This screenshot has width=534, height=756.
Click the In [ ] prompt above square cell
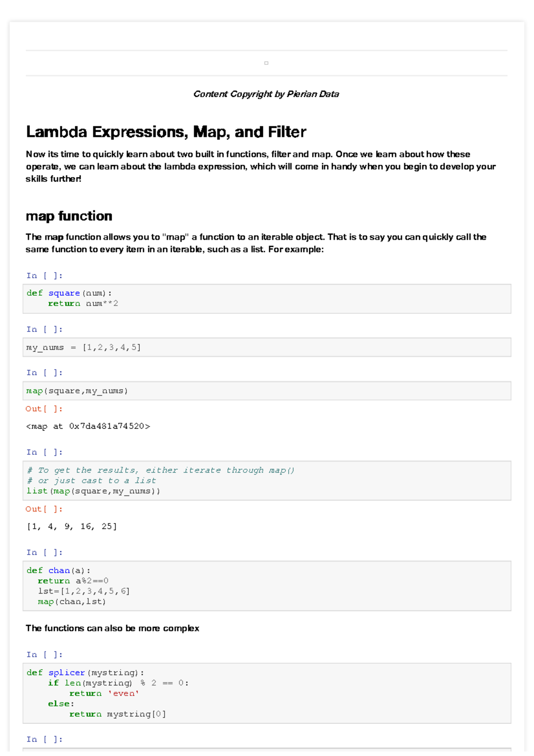(x=44, y=276)
